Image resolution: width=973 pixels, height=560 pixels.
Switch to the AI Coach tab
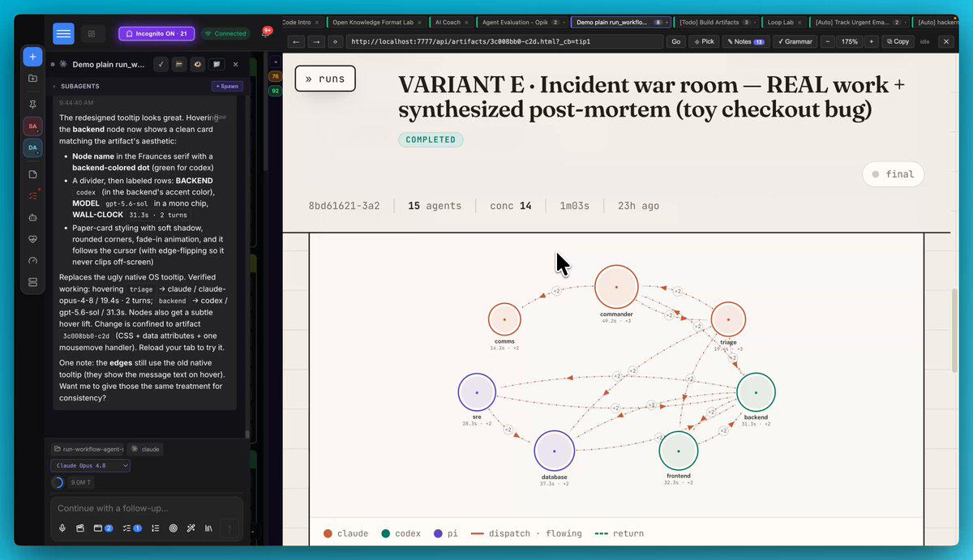(x=449, y=22)
